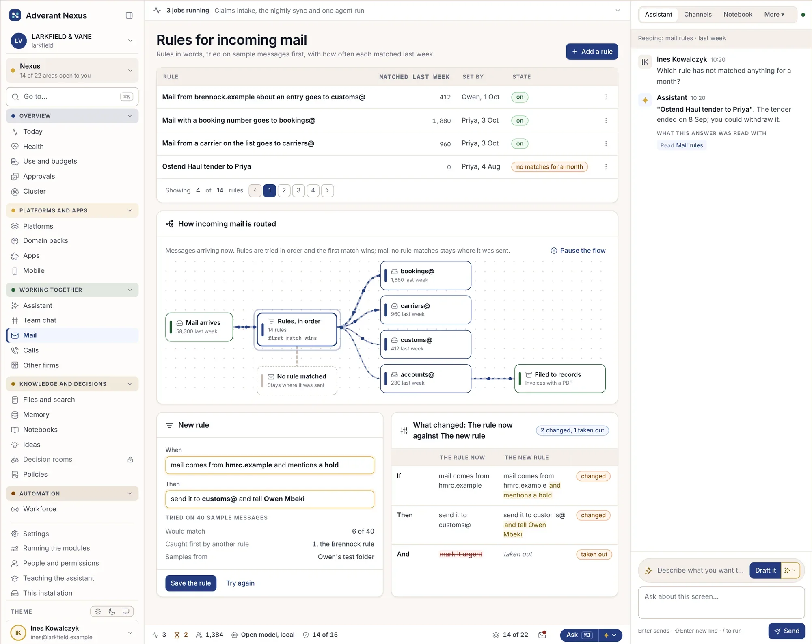Expand the running jobs banner chevron
This screenshot has height=644, width=812.
click(618, 11)
